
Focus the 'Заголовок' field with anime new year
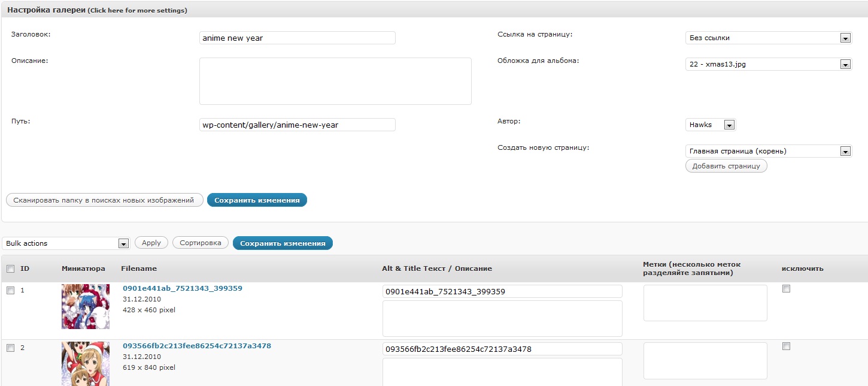pos(297,38)
